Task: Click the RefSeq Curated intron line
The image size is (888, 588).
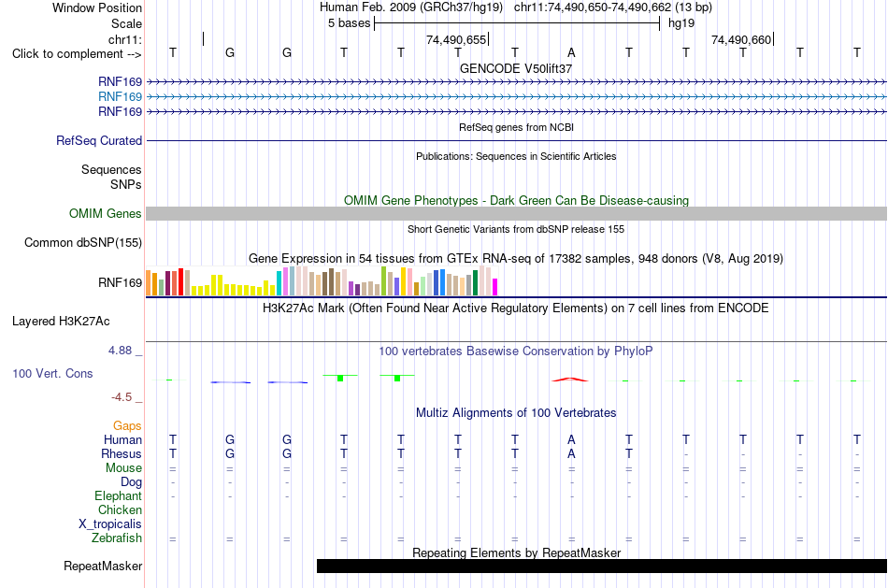Action: [x=517, y=140]
